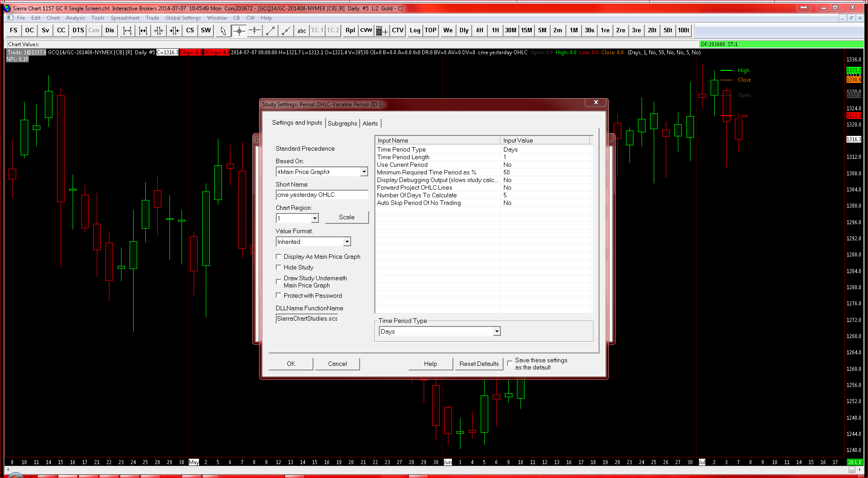
Task: Switch chart to the Dly timeframe
Action: point(464,30)
